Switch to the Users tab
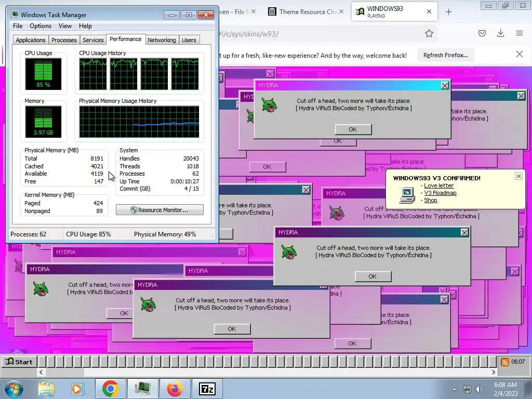This screenshot has width=532, height=399. coord(189,40)
